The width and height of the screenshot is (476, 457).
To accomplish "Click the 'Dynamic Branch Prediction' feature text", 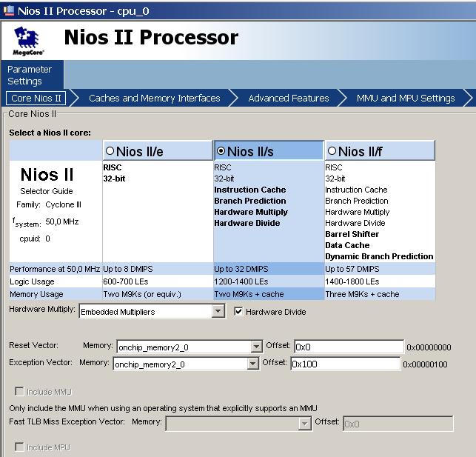I will point(379,256).
